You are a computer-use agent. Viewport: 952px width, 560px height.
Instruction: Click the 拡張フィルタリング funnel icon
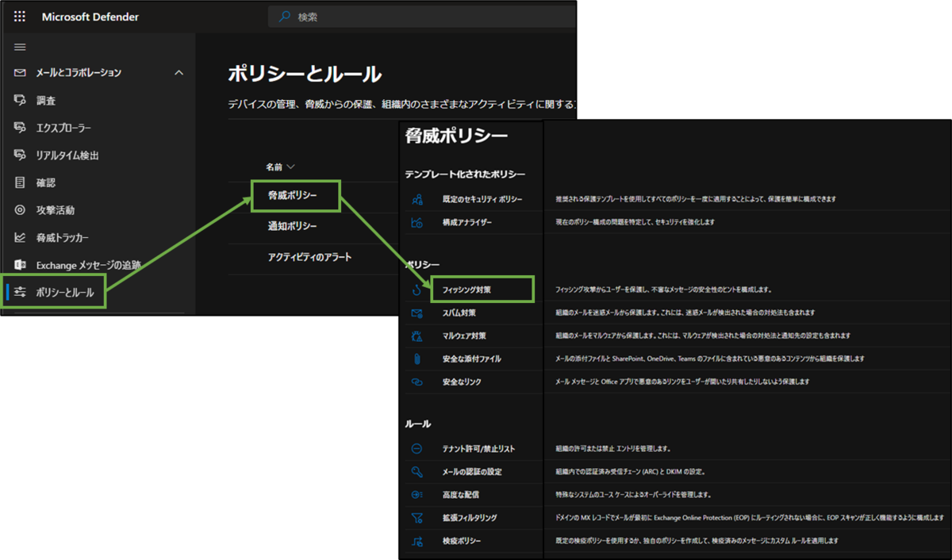[417, 518]
